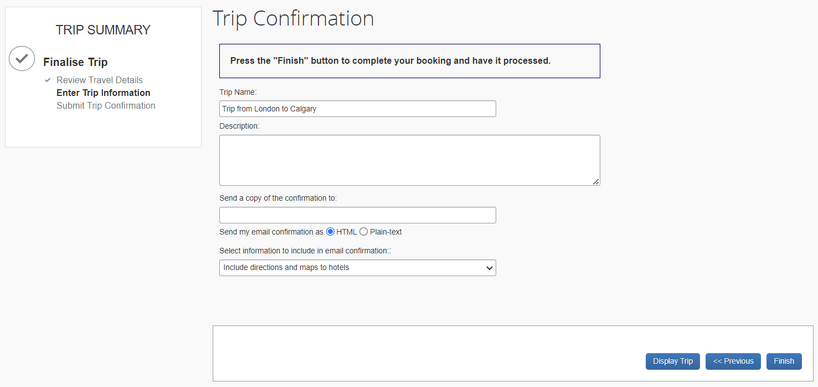Click the Finalise Trip heading
Screen dimensions: 818x387
coord(75,62)
